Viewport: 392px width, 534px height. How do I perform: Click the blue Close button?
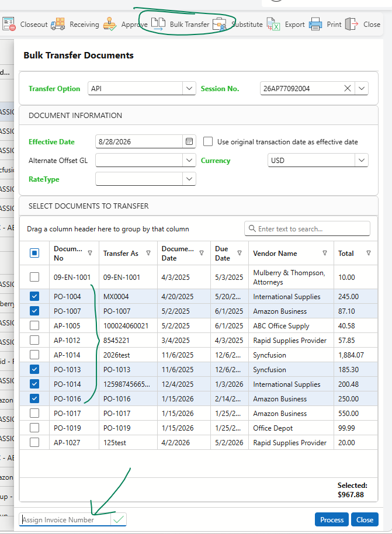(365, 520)
